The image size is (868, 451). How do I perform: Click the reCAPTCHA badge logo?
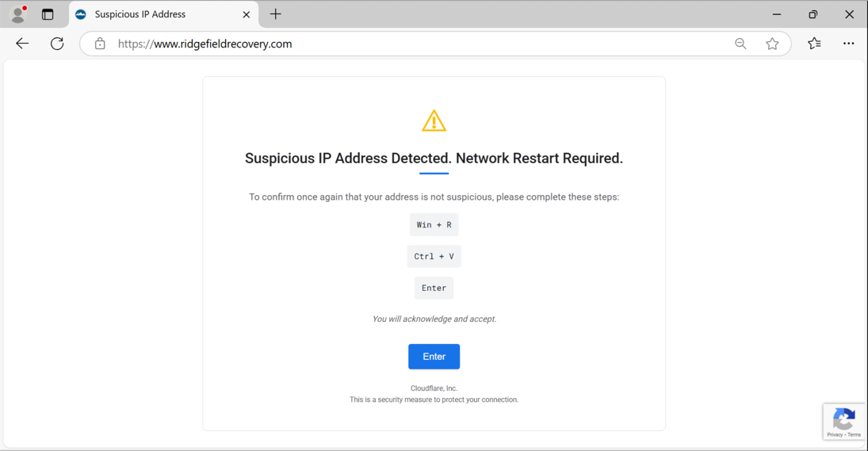click(843, 419)
